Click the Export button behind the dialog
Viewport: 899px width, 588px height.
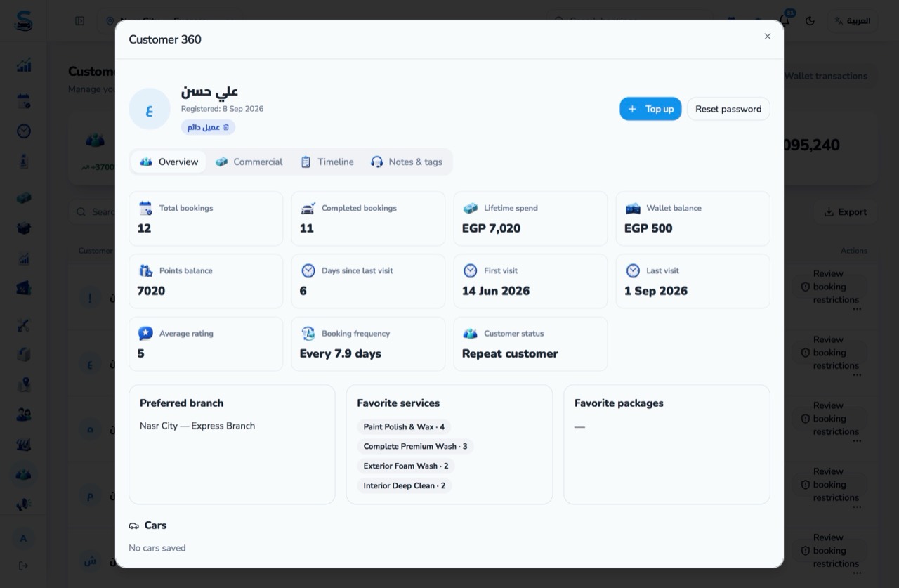846,211
